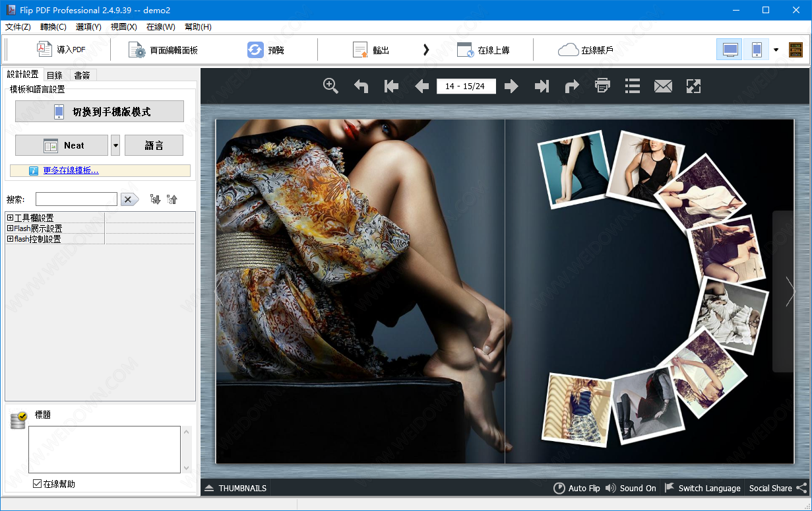Switch to the Table of Contents (目錄) tab
The width and height of the screenshot is (812, 511).
pyautogui.click(x=54, y=75)
